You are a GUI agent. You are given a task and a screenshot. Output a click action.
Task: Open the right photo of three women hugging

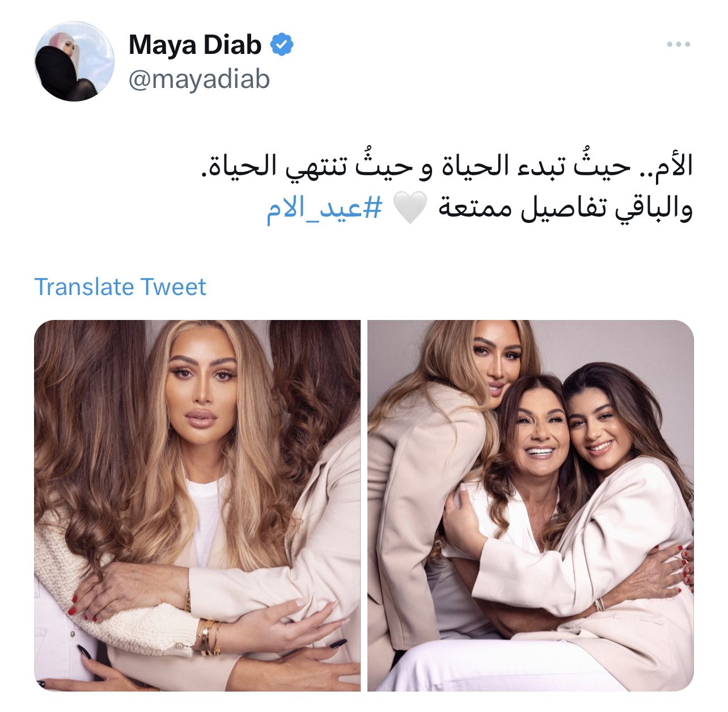[x=531, y=505]
